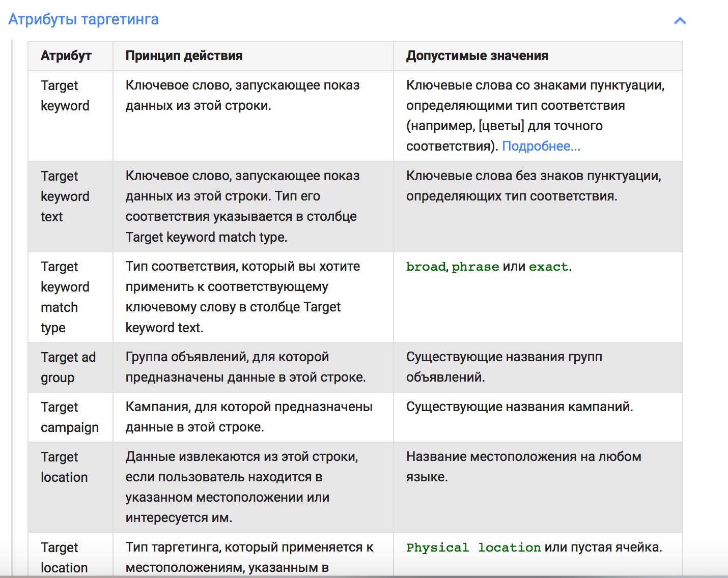Click the "Принцип действия" column header
The height and width of the screenshot is (578, 728).
pyautogui.click(x=184, y=55)
